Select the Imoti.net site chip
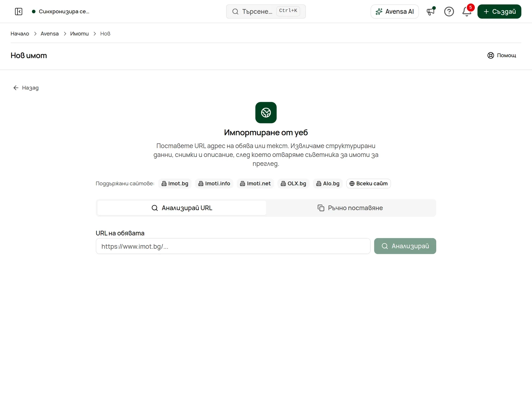This screenshot has height=399, width=532. point(255,184)
